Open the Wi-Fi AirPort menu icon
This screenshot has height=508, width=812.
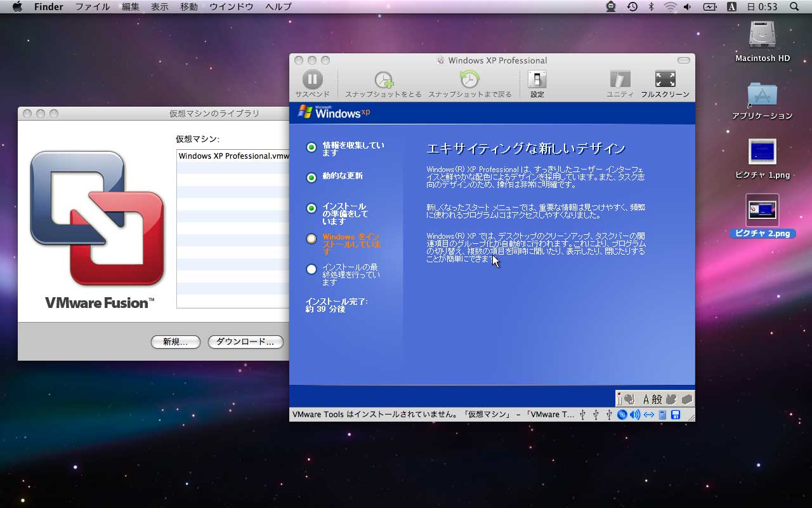[x=670, y=6]
